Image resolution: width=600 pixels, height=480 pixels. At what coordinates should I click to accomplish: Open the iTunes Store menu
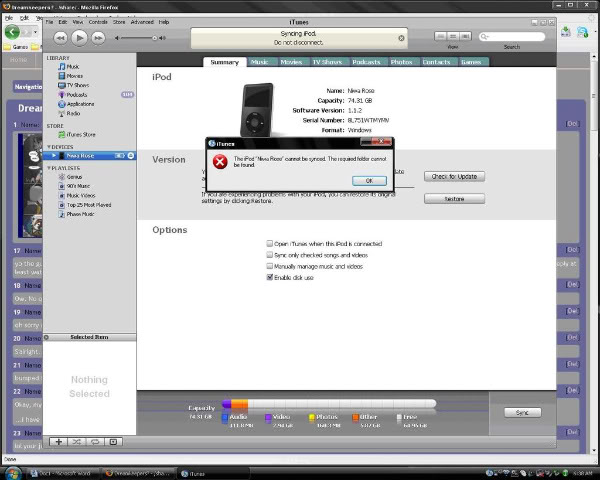pyautogui.click(x=119, y=22)
